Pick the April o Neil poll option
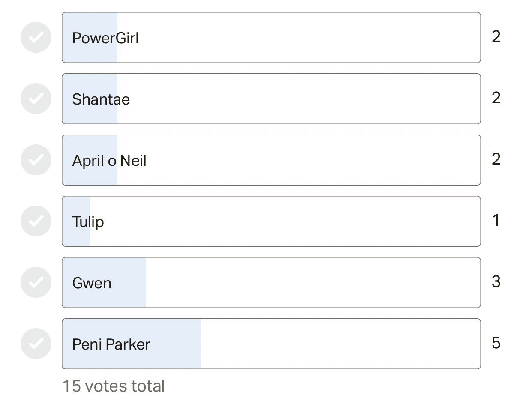Screen dimensions: 532x401 tap(271, 160)
